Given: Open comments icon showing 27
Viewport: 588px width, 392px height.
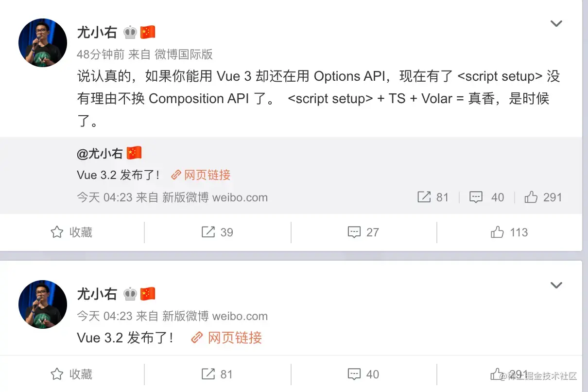Looking at the screenshot, I should [354, 232].
